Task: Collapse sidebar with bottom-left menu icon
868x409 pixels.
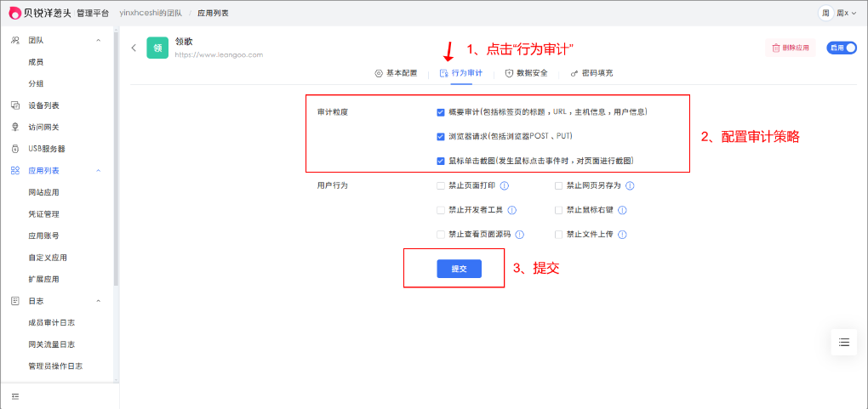Action: click(x=15, y=396)
